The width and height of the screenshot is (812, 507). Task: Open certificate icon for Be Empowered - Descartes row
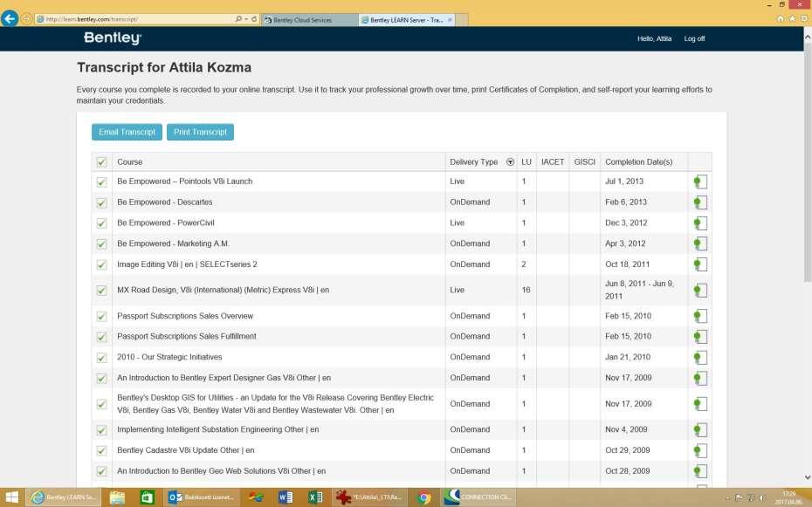700,202
